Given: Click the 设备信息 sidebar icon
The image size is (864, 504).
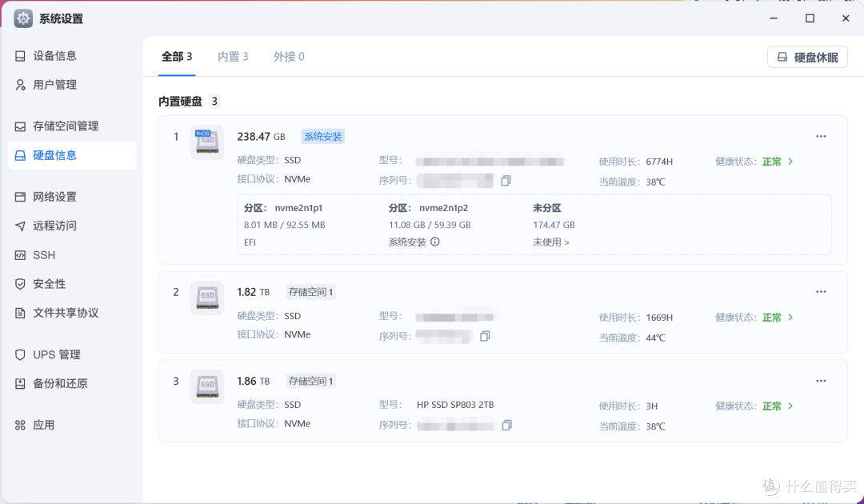Looking at the screenshot, I should (x=20, y=56).
